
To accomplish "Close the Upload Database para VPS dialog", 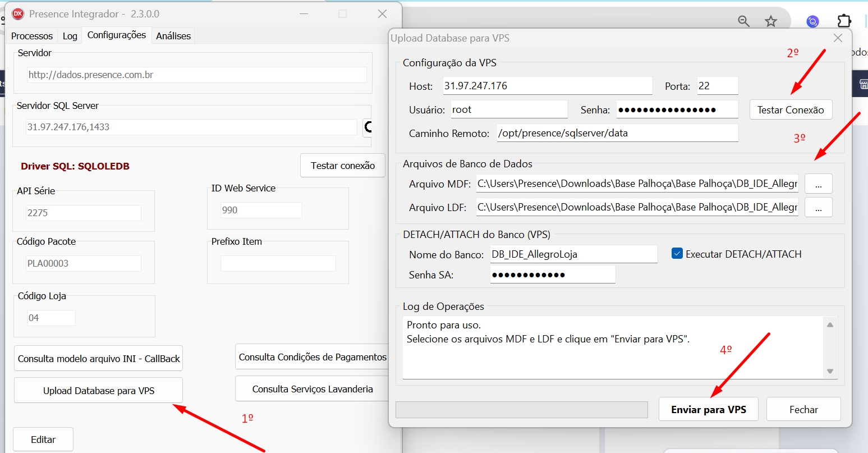I will click(838, 38).
